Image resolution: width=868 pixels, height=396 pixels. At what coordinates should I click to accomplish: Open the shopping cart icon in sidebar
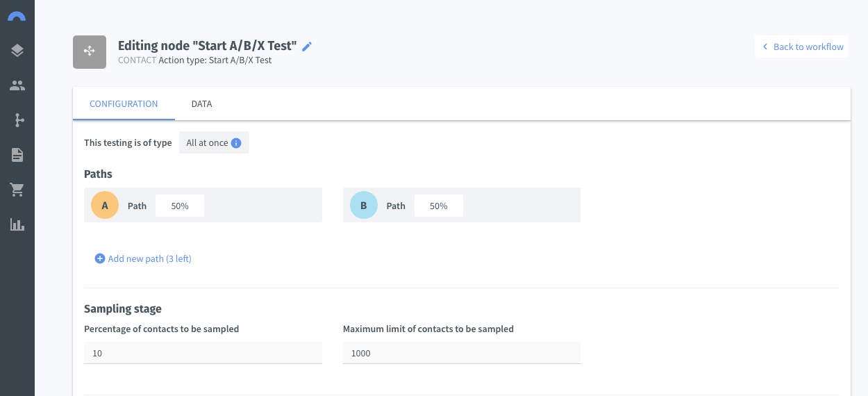(17, 190)
